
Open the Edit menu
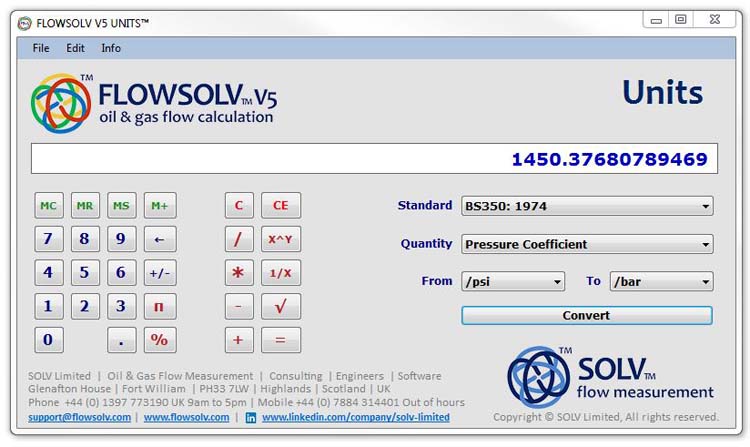click(75, 48)
